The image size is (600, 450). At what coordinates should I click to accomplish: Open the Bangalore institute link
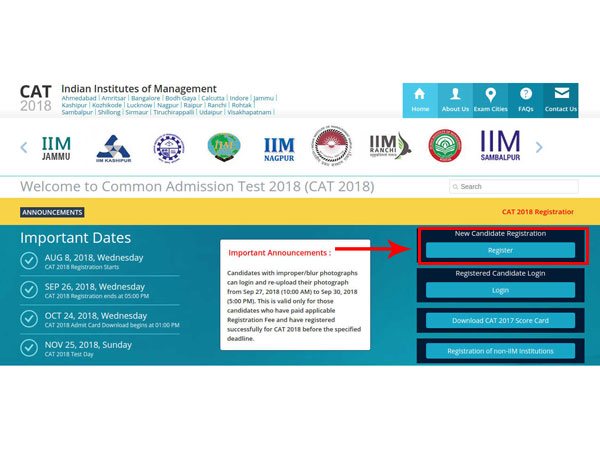click(145, 98)
